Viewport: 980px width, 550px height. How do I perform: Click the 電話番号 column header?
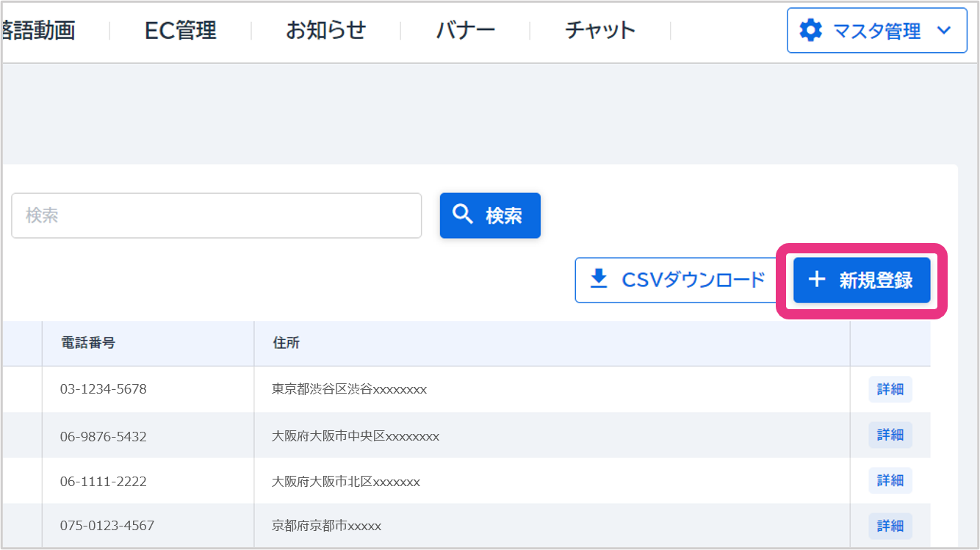[x=87, y=343]
